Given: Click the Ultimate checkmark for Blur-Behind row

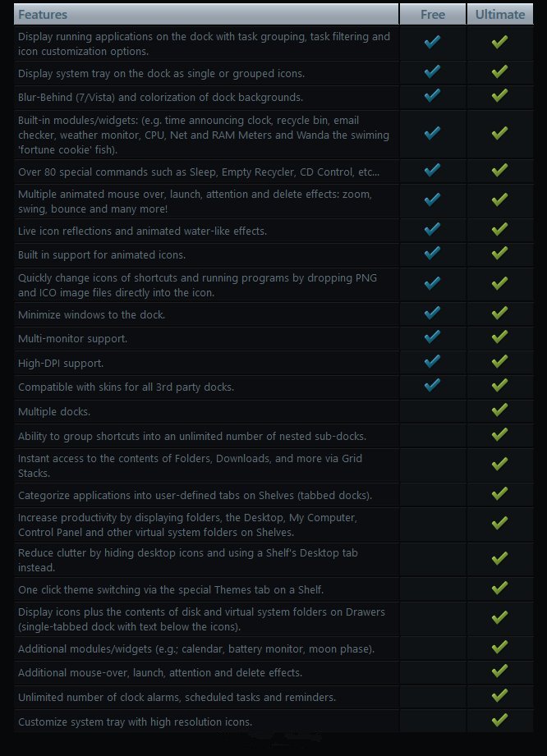Looking at the screenshot, I should click(x=499, y=96).
